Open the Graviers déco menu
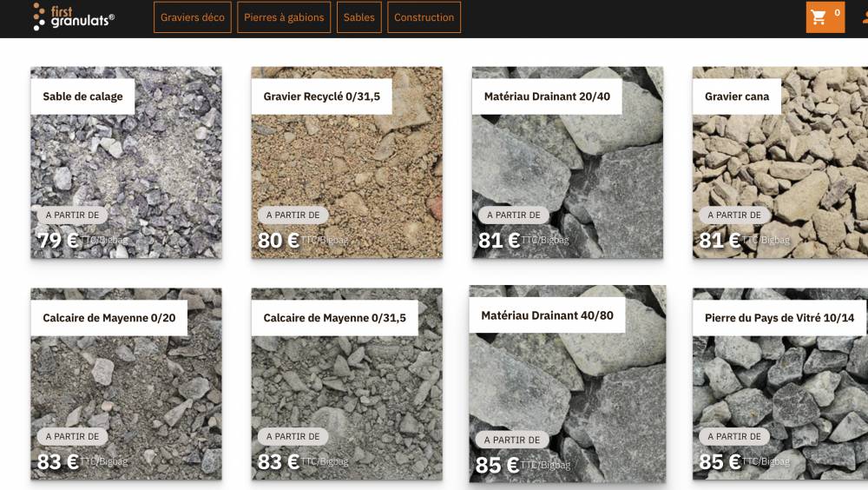Viewport: 868px width, 490px height. 192,17
